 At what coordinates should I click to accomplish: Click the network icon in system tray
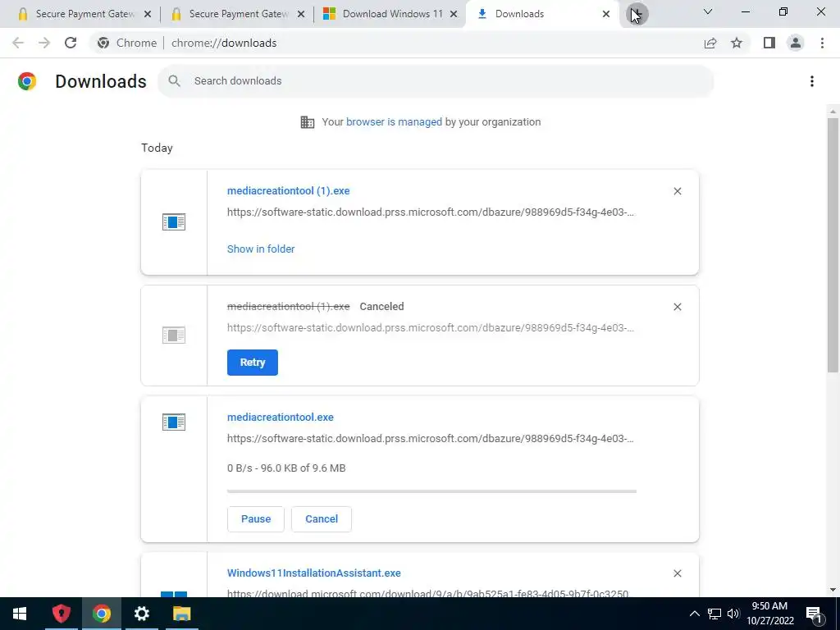coord(714,614)
